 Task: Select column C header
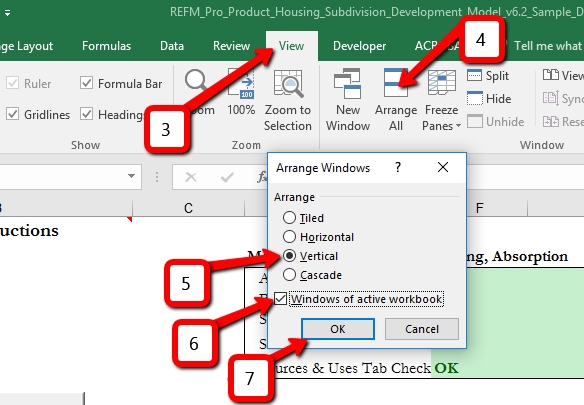[x=188, y=208]
